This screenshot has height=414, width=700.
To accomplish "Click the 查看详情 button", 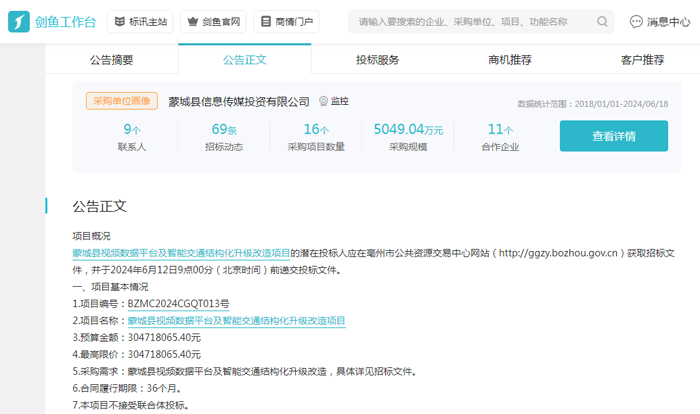I will (613, 136).
